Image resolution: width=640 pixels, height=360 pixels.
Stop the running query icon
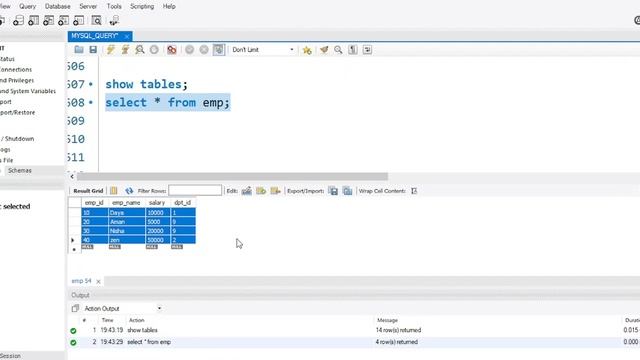click(x=154, y=50)
